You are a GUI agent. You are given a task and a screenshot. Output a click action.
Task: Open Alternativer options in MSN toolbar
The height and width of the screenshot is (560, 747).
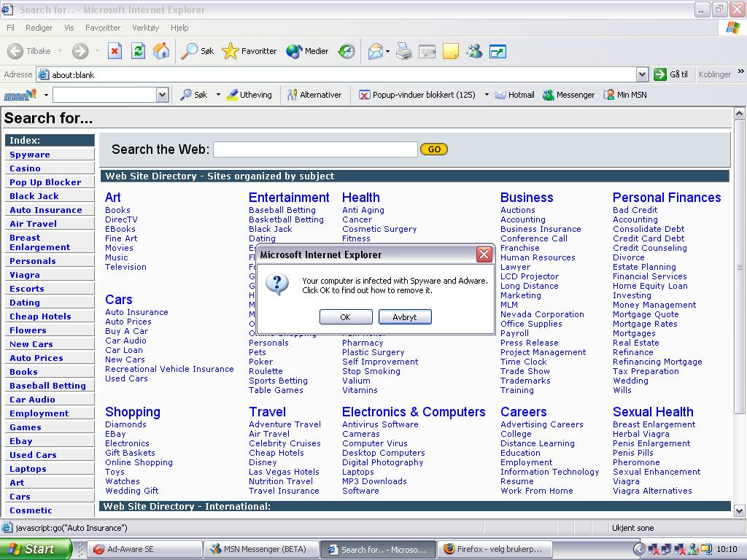[314, 95]
